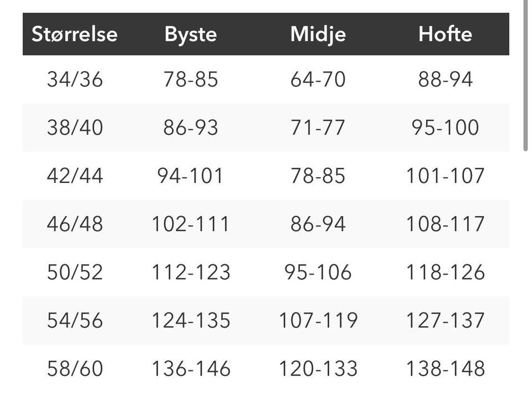
Task: Click hip value 118-126
Action: [445, 273]
